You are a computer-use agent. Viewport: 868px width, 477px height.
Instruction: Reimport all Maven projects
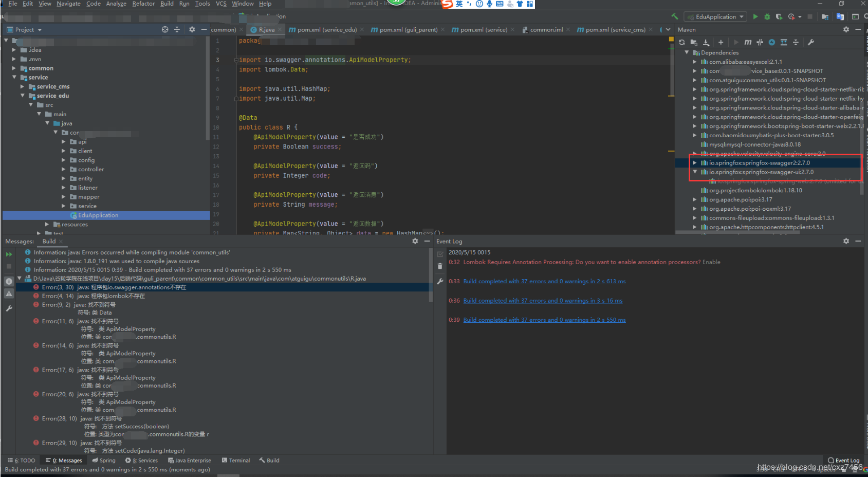click(682, 42)
